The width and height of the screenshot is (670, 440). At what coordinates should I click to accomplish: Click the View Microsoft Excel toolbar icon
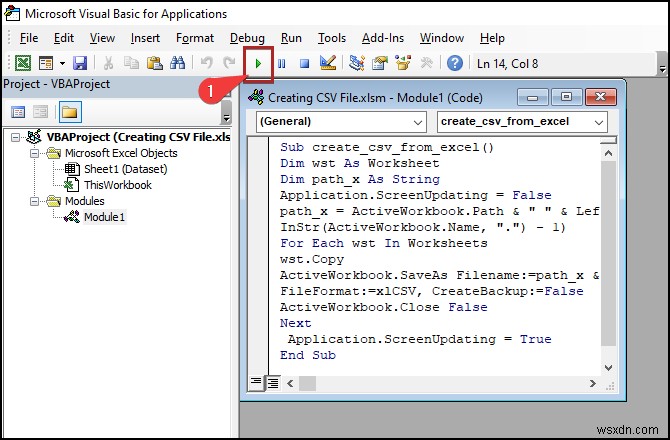tap(23, 63)
